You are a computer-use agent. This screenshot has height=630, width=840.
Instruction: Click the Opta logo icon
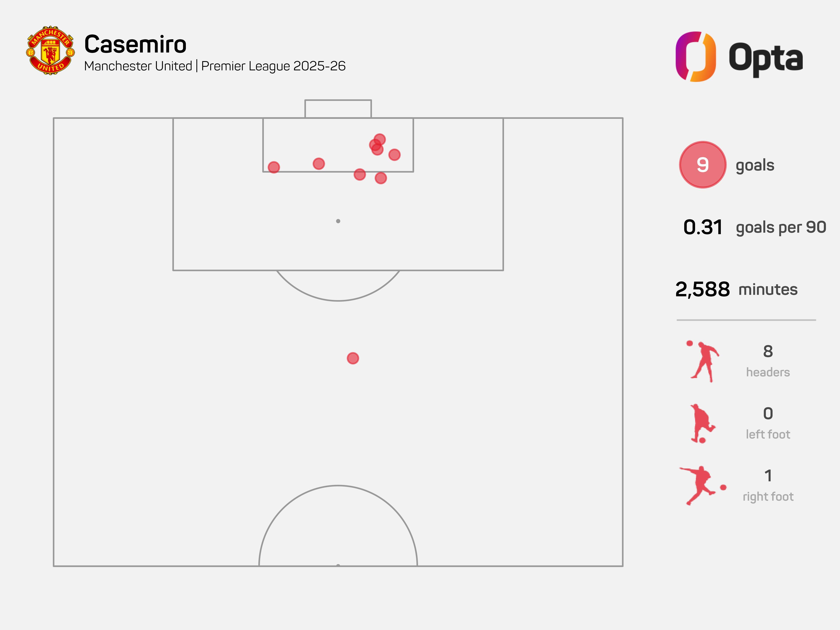(x=696, y=56)
